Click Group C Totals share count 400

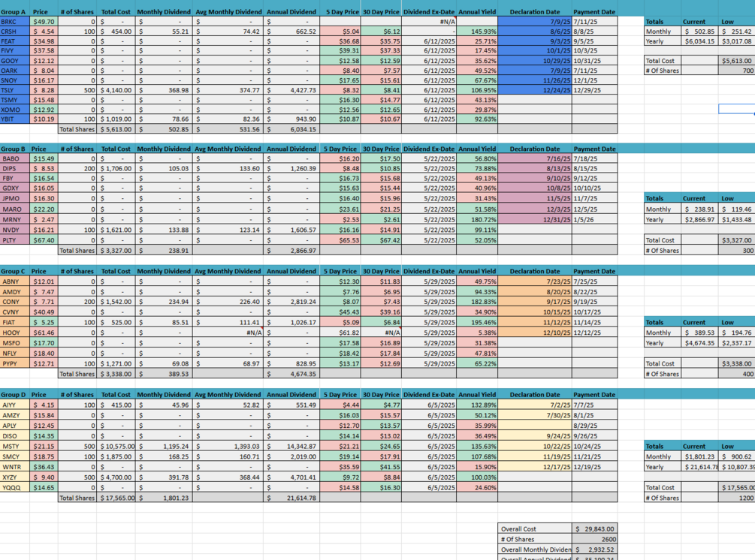(737, 374)
